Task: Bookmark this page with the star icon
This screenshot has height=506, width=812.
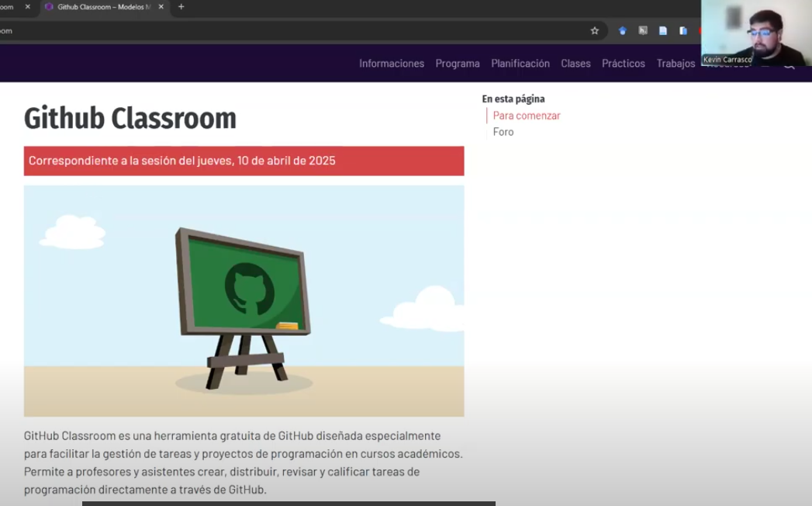Action: (595, 30)
